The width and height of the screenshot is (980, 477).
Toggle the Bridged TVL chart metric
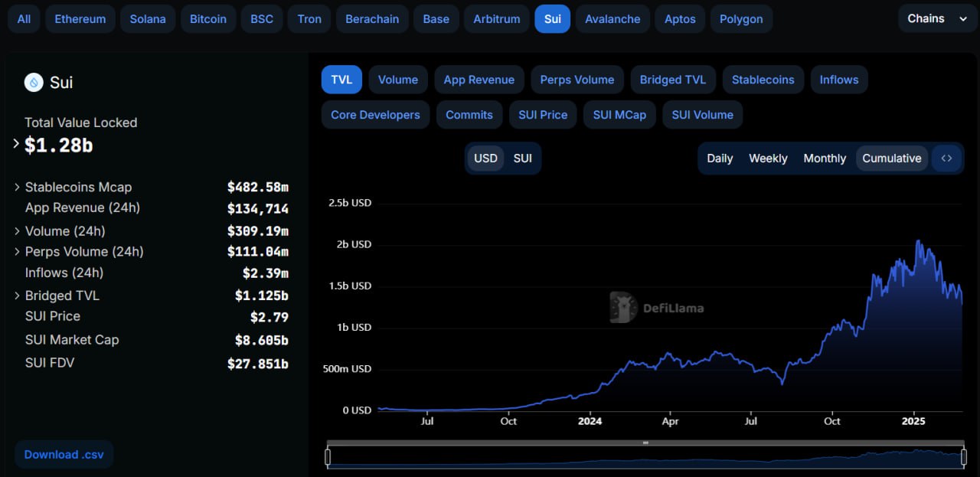click(x=673, y=80)
